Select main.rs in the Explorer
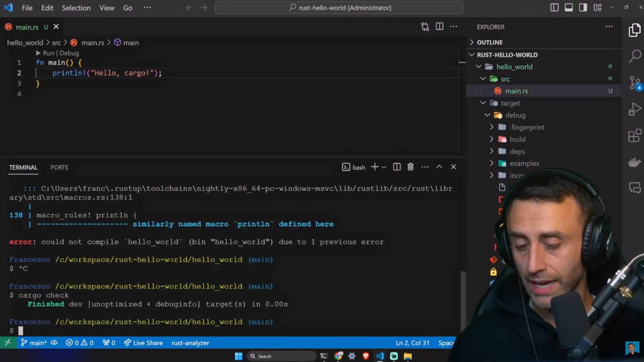 click(516, 91)
